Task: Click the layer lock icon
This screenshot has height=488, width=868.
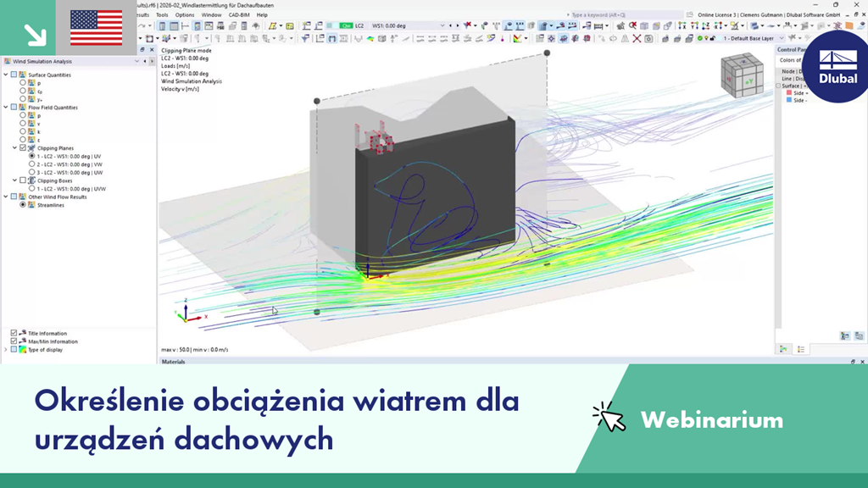Action: coord(713,38)
